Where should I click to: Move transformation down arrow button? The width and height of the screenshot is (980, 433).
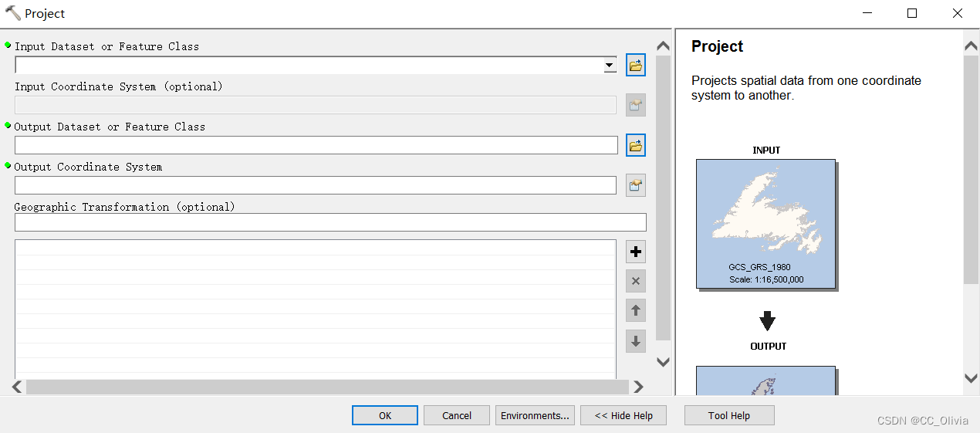coord(636,340)
